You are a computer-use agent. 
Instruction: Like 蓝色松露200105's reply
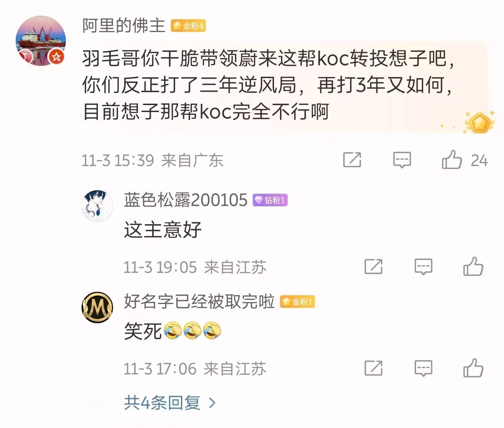[x=473, y=267]
